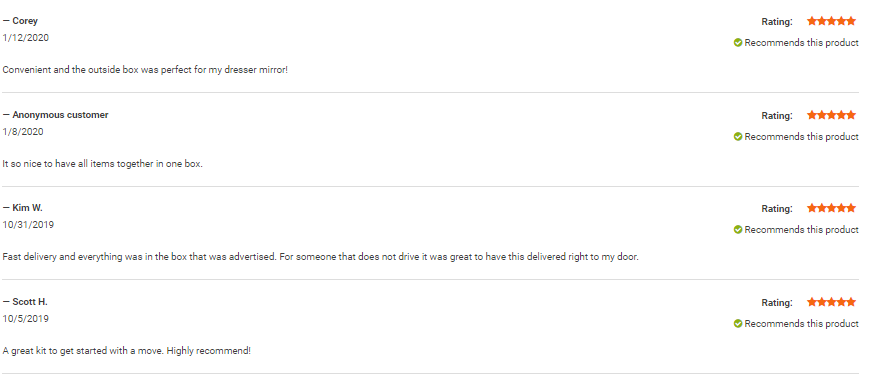The height and width of the screenshot is (374, 876).
Task: Click the review date 10/5/2019
Action: point(26,319)
